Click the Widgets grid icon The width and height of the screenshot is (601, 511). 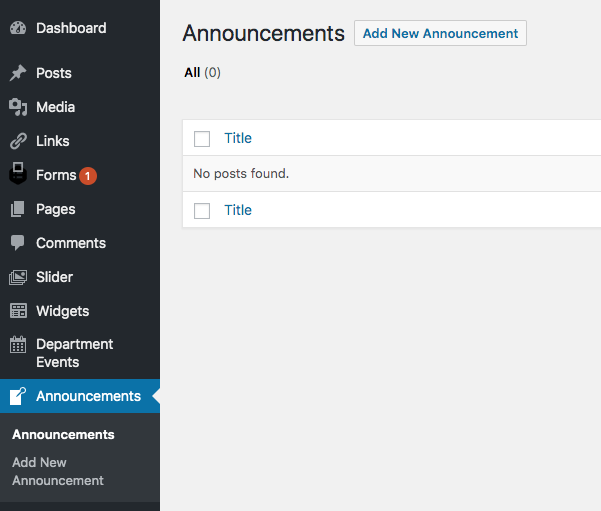point(18,311)
